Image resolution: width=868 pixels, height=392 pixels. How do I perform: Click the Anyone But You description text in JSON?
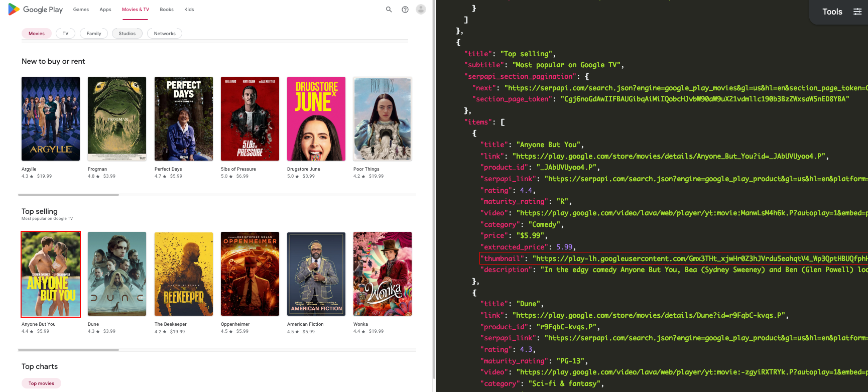click(704, 270)
